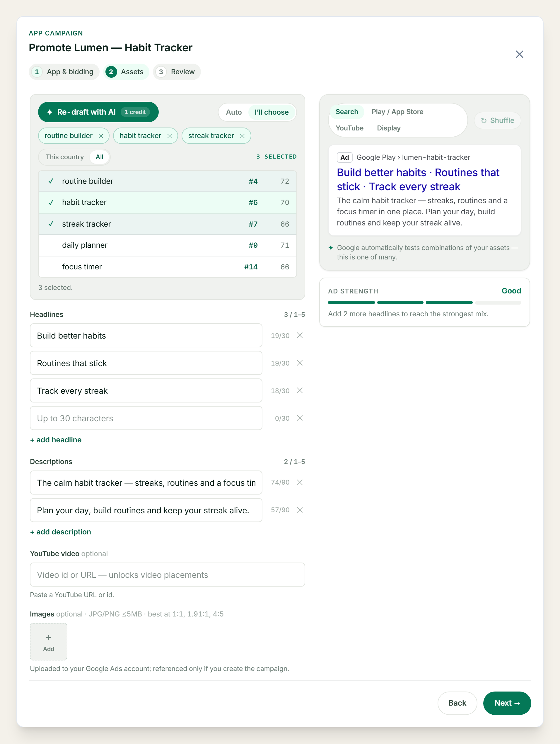Open the ad preview headline link

coord(418,180)
